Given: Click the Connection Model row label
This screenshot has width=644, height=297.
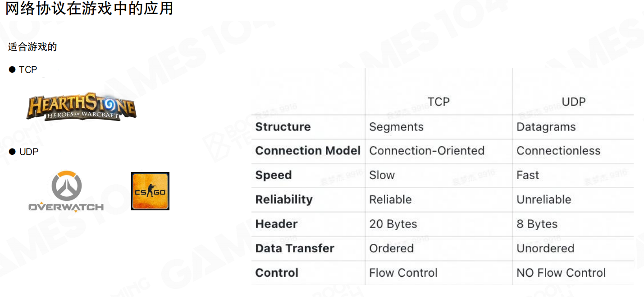Looking at the screenshot, I should 308,151.
